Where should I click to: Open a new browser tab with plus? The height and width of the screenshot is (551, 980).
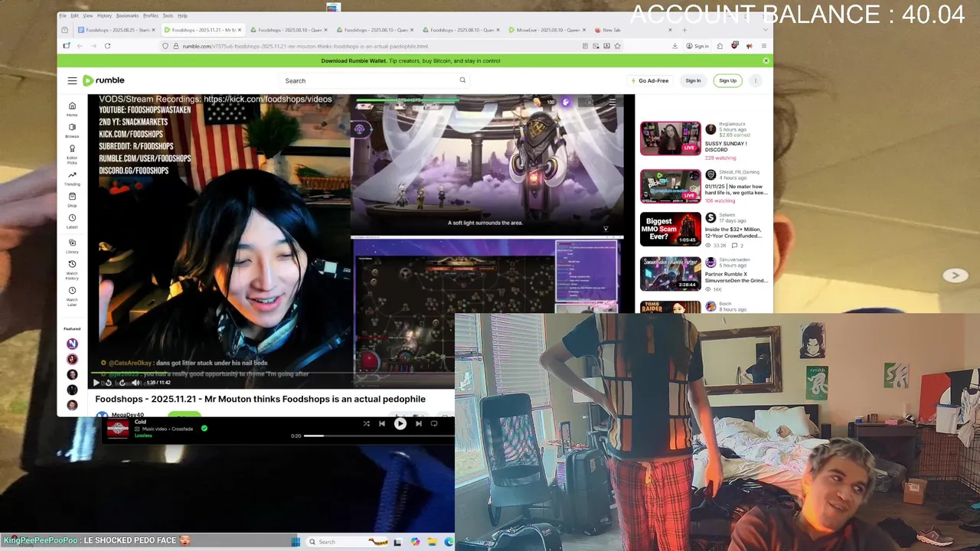[684, 30]
